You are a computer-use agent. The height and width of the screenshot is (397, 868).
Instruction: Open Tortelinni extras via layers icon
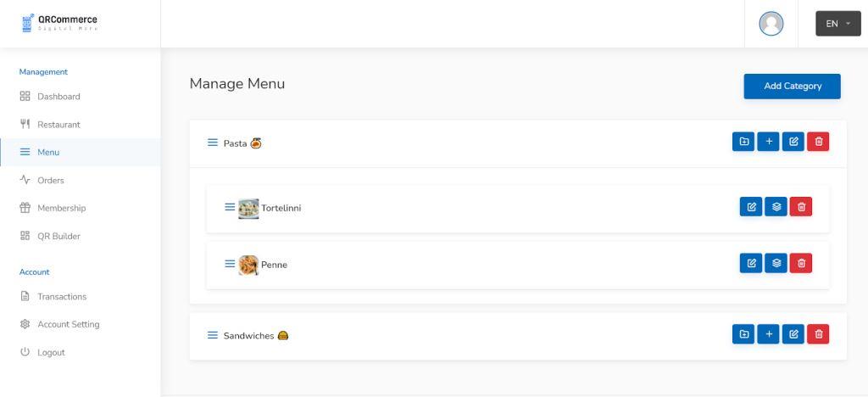(776, 206)
